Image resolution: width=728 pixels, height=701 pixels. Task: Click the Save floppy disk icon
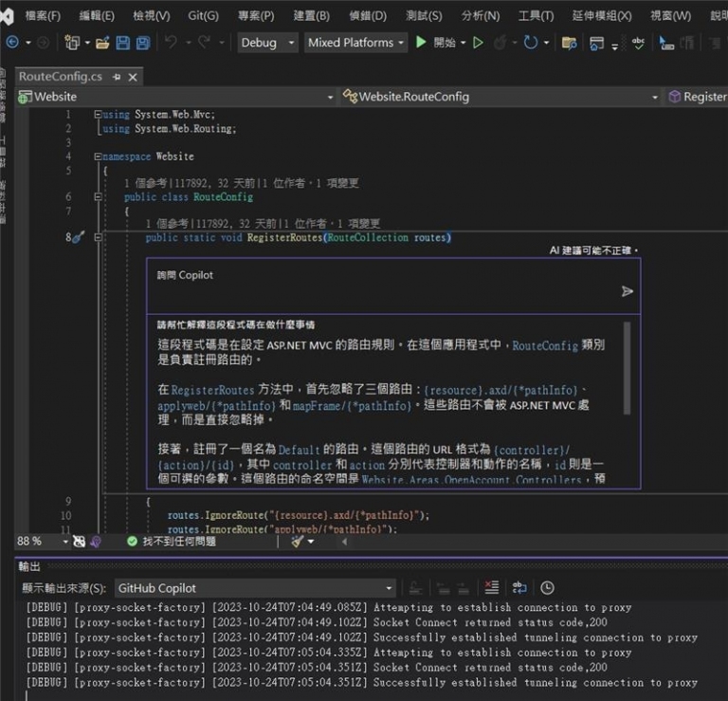coord(122,43)
